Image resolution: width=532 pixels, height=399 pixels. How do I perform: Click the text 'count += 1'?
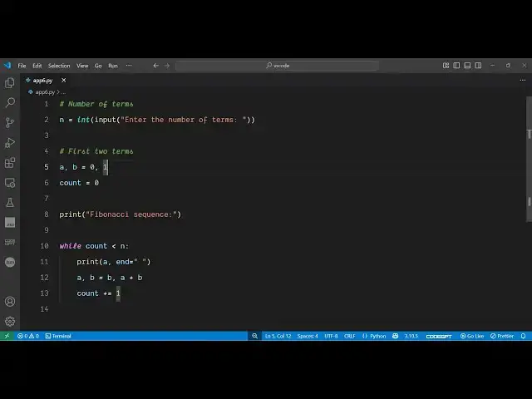coord(98,293)
